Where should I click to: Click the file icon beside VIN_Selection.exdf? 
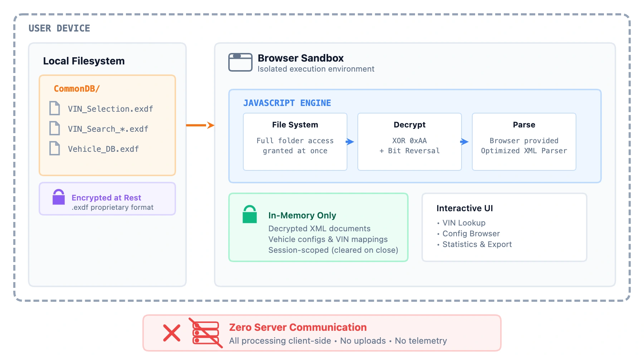click(54, 108)
